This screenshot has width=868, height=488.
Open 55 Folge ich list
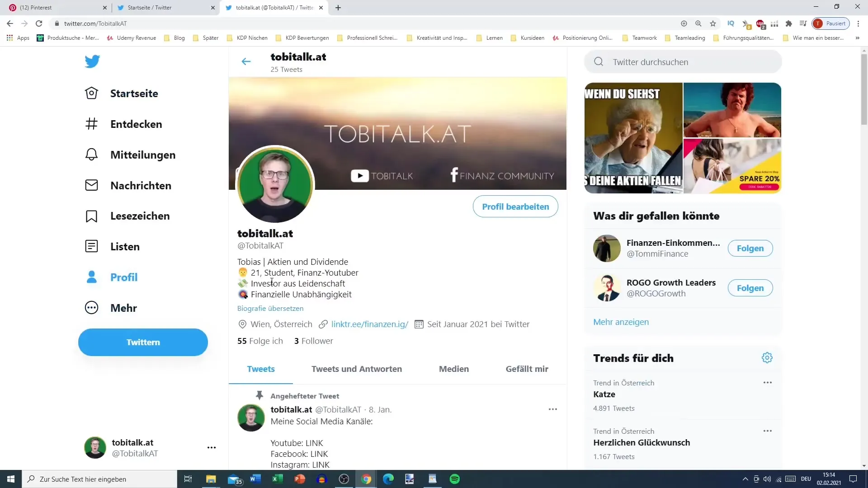click(260, 341)
